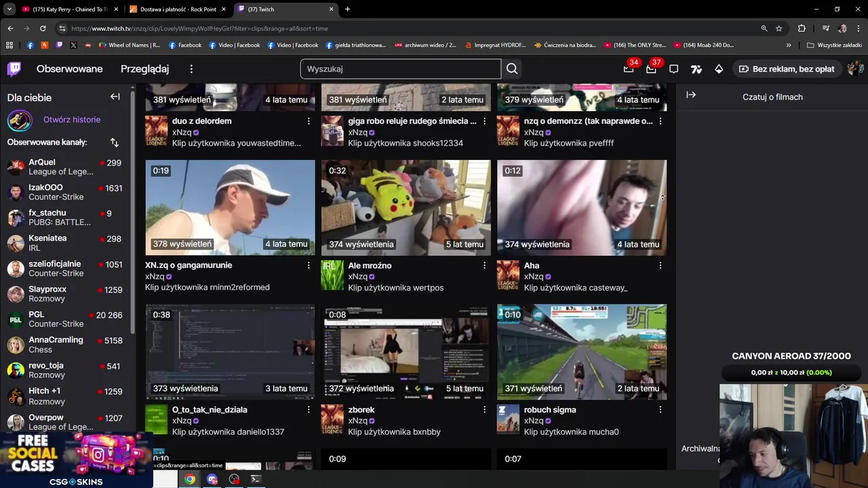The height and width of the screenshot is (488, 868).
Task: Open options for Aha clip
Action: (660, 266)
